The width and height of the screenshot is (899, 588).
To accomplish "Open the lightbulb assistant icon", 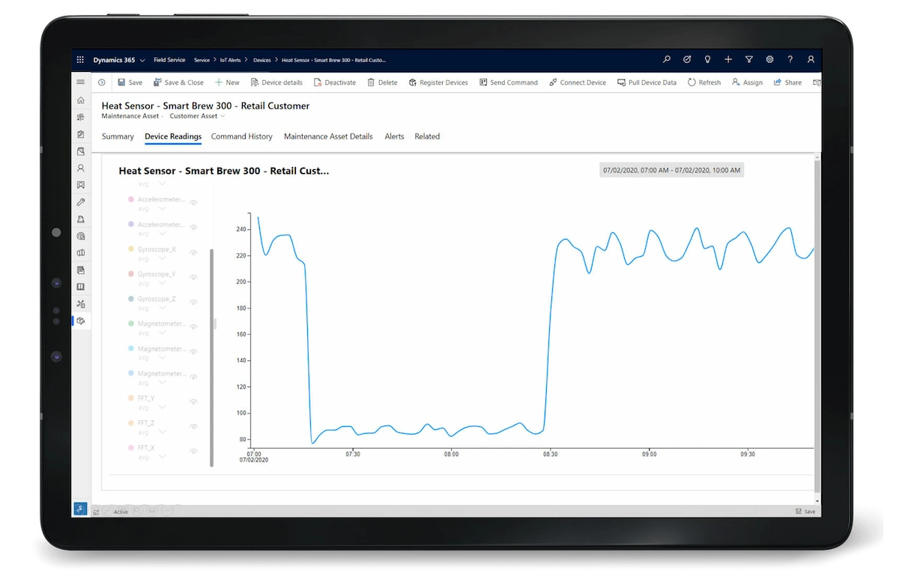I will pyautogui.click(x=707, y=60).
